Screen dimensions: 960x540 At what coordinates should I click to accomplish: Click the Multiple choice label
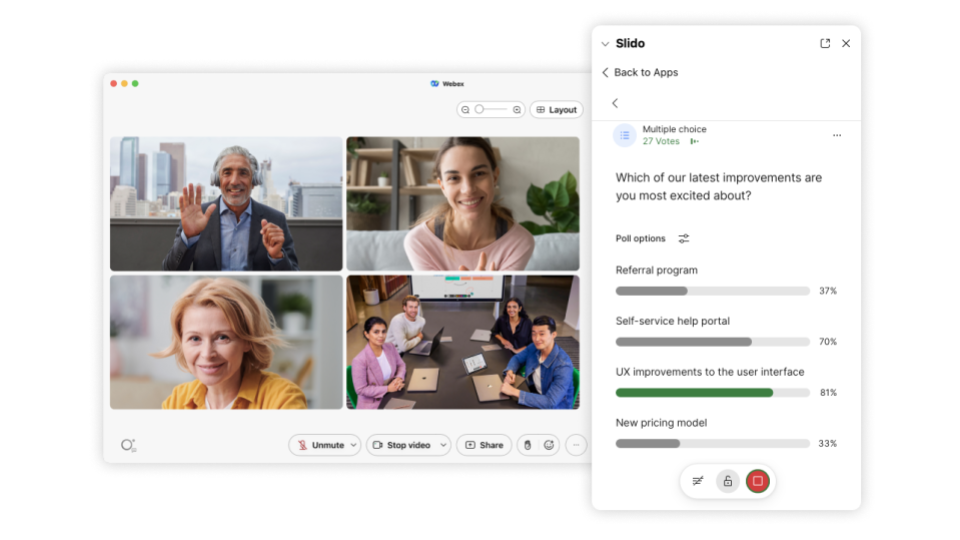pyautogui.click(x=674, y=129)
